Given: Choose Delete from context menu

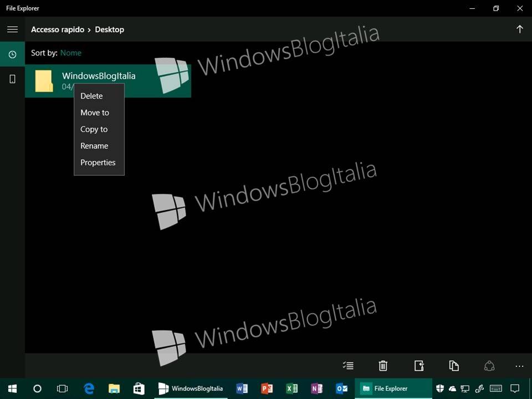Looking at the screenshot, I should tap(91, 96).
